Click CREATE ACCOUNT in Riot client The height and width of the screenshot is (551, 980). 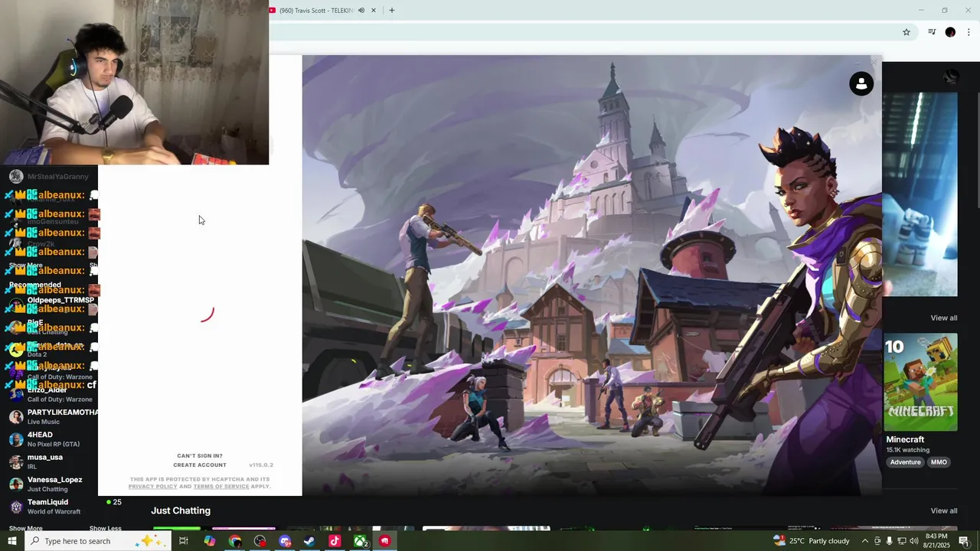tap(200, 465)
